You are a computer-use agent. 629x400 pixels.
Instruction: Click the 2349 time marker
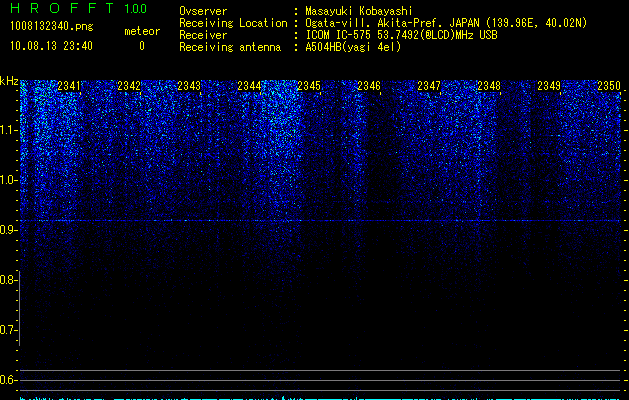click(549, 86)
